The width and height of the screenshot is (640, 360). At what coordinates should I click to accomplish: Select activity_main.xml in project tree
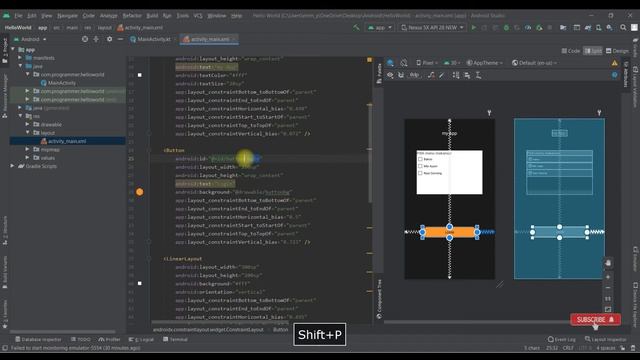67,141
